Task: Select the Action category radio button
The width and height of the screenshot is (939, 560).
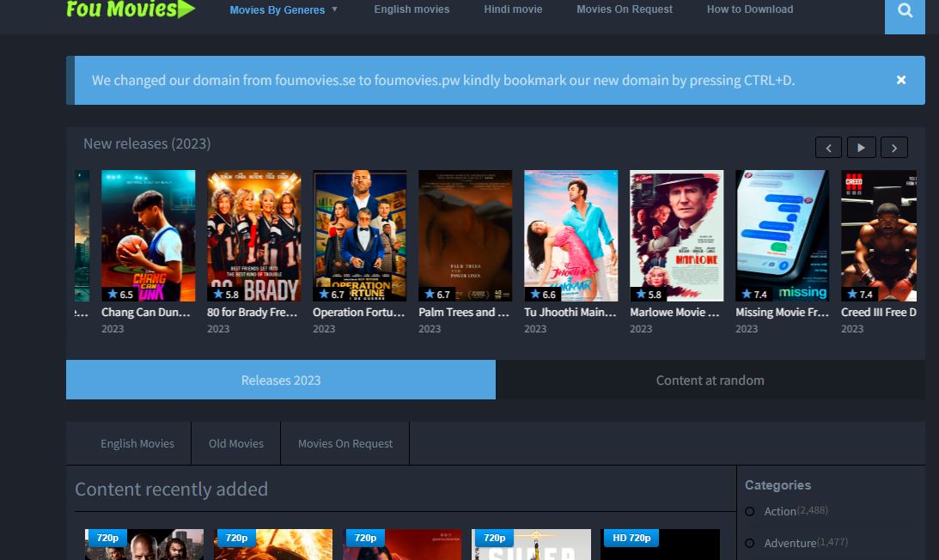Action: pyautogui.click(x=750, y=512)
